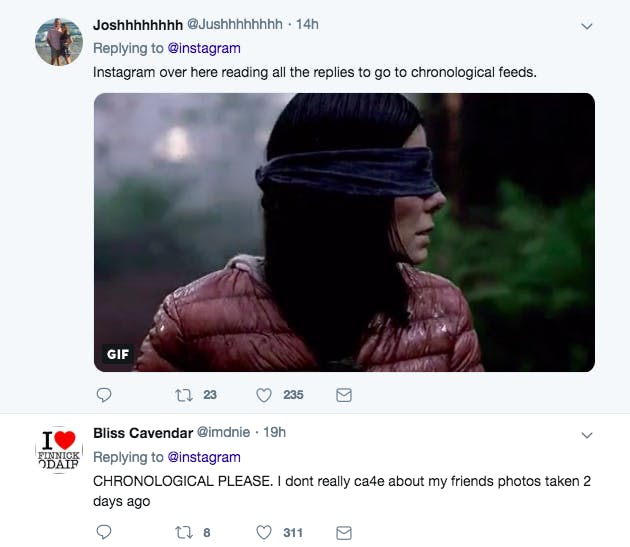The image size is (630, 547).
Task: Send Joshhhhhhhh's tweet via direct message
Action: (344, 395)
